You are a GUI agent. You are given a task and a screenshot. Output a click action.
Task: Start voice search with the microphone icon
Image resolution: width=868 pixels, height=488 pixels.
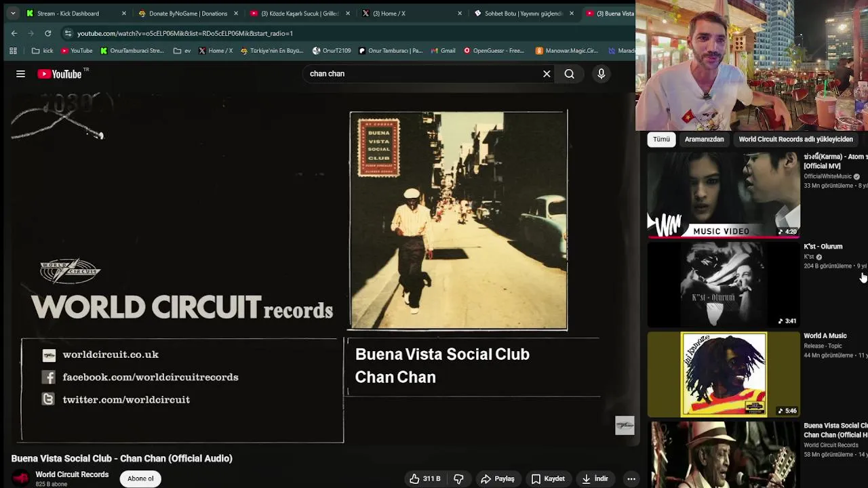pyautogui.click(x=601, y=74)
